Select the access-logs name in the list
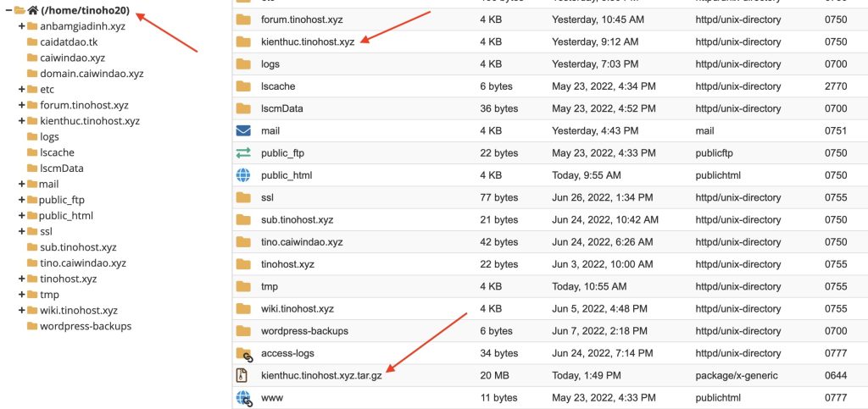868x409 pixels. (x=287, y=353)
